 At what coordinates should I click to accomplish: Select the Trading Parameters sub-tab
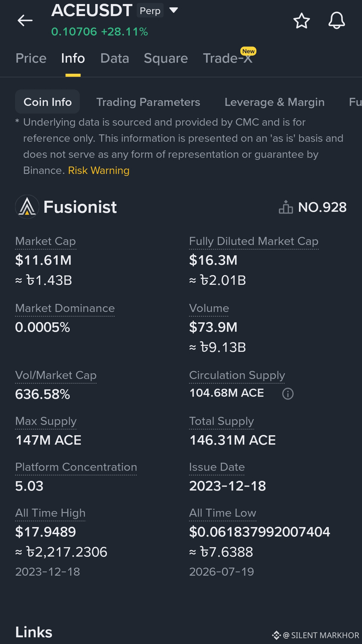tap(148, 102)
